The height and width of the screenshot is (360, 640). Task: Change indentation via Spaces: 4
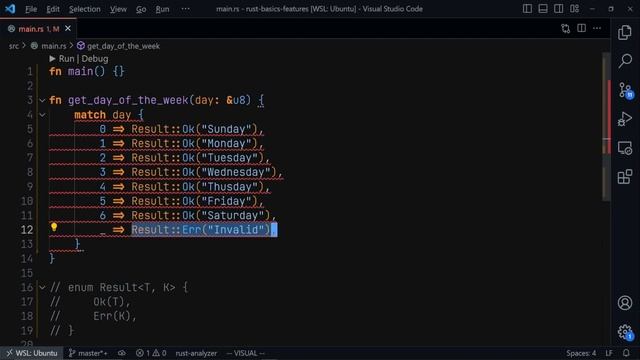pyautogui.click(x=581, y=353)
